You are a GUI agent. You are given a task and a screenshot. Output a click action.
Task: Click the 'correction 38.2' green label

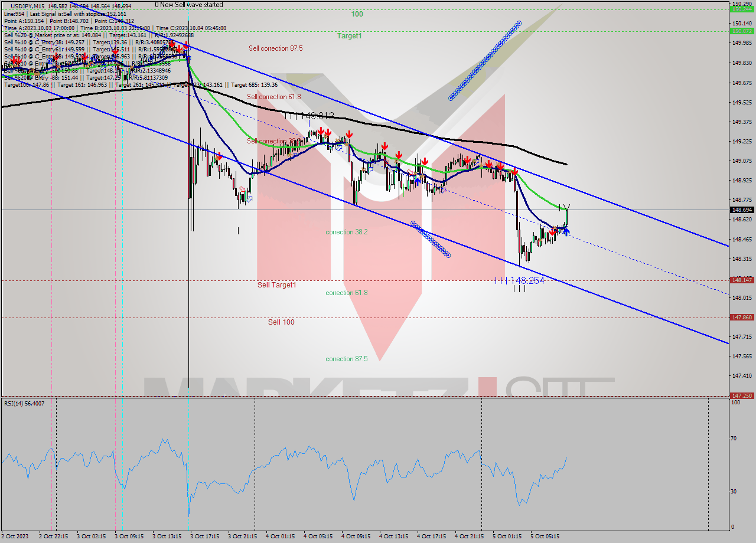(346, 232)
